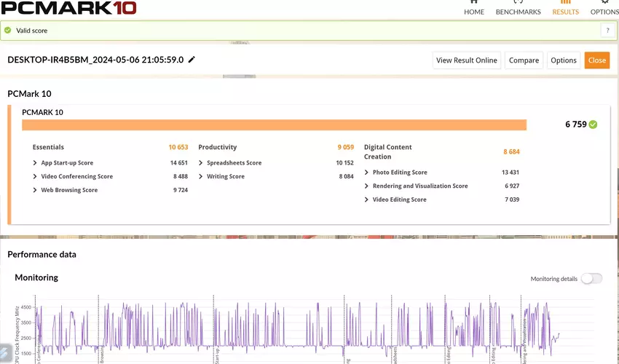Expand Rendering and Visualization Score

tap(366, 186)
